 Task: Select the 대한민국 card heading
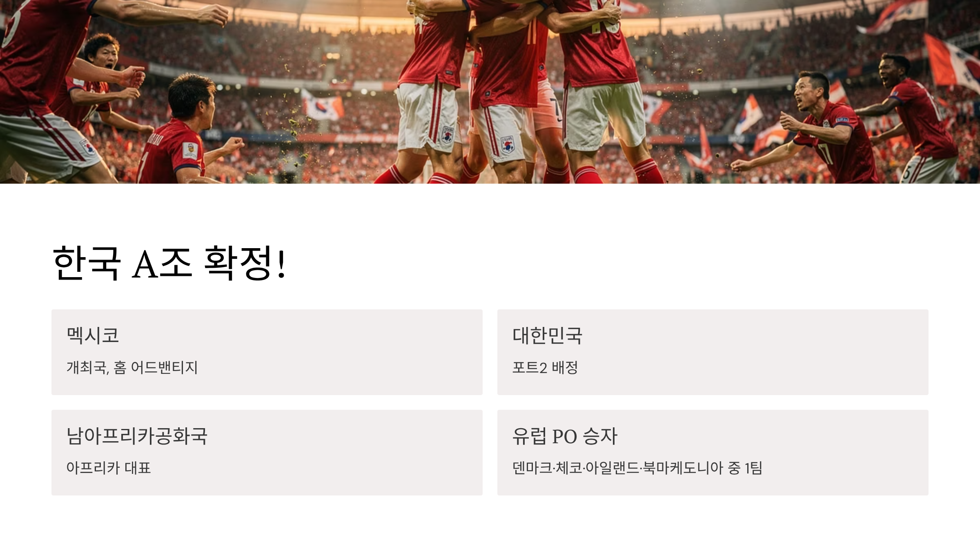(547, 335)
